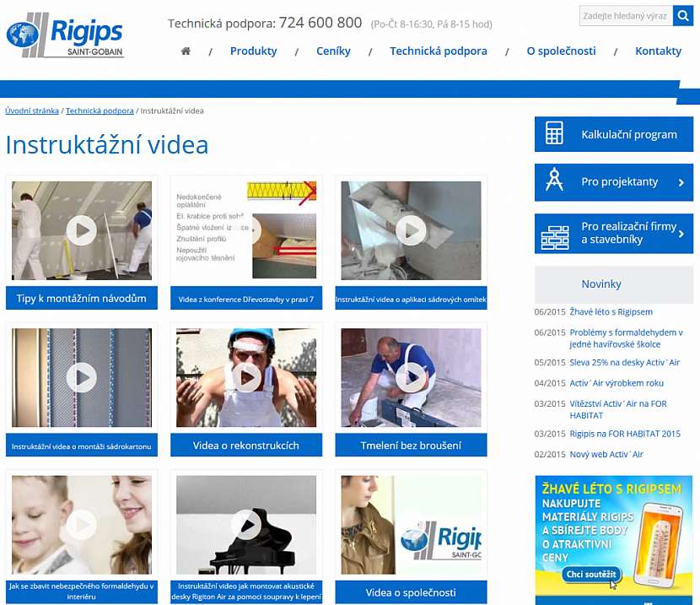
Task: Click the Rigips Saint-Gobain logo
Action: [65, 35]
